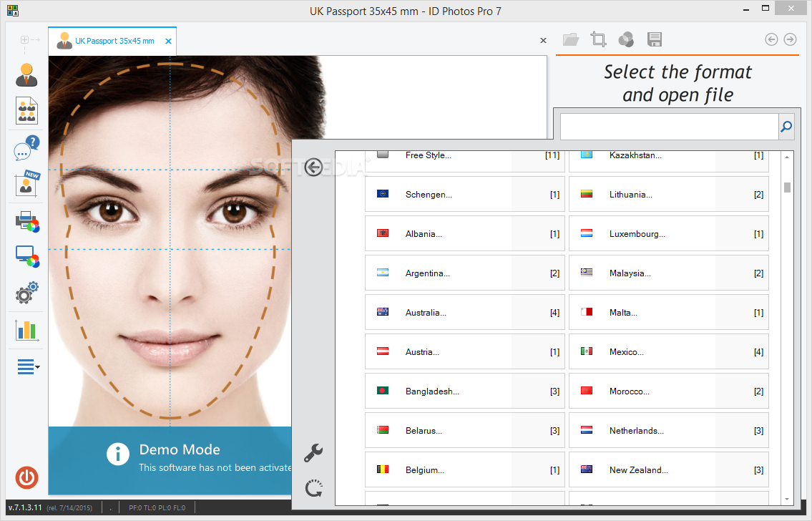The width and height of the screenshot is (812, 521).
Task: Click the NEW photo order icon
Action: pyautogui.click(x=27, y=183)
